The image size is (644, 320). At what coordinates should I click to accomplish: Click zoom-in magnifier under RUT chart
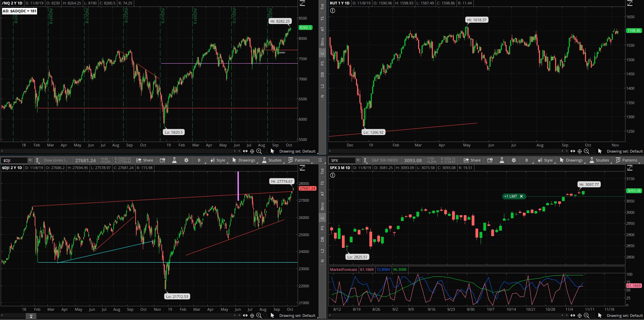[587, 151]
